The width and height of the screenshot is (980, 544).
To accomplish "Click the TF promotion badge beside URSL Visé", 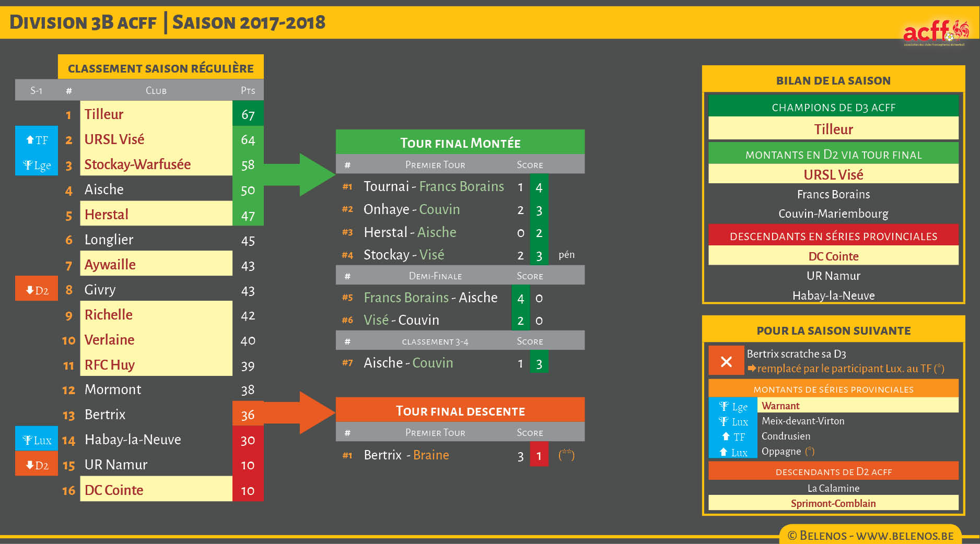I will 37,140.
